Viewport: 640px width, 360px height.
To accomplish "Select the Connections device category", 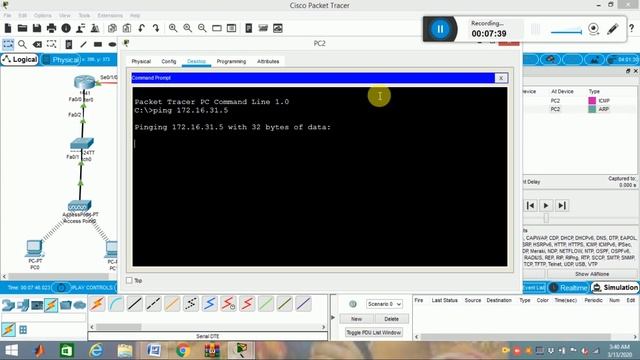I will [51, 305].
